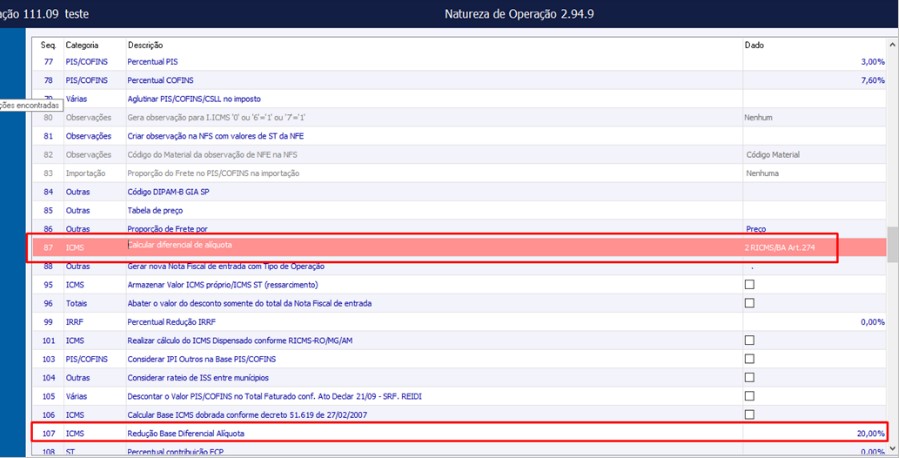Image resolution: width=899 pixels, height=458 pixels.
Task: Click the Totais category cell
Action: pos(76,303)
